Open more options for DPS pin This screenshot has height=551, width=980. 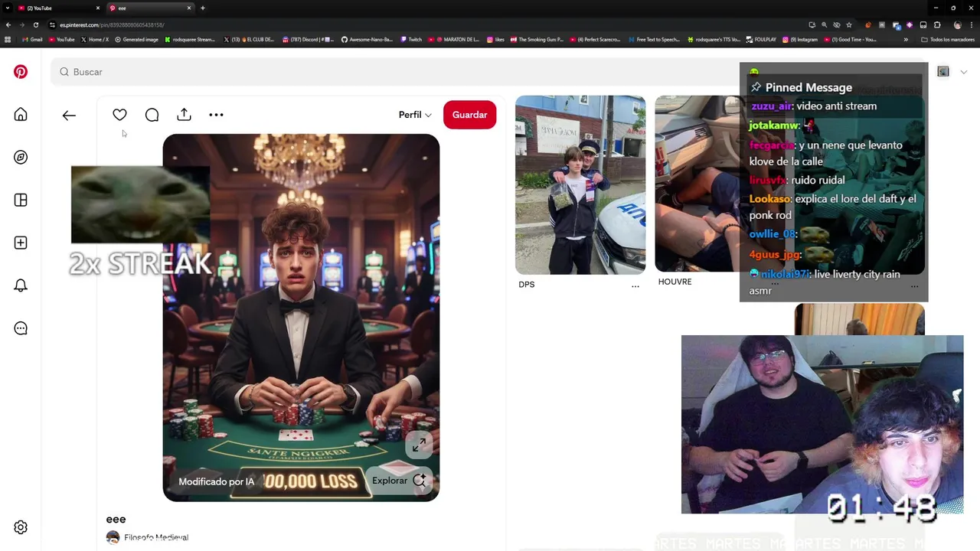(635, 285)
